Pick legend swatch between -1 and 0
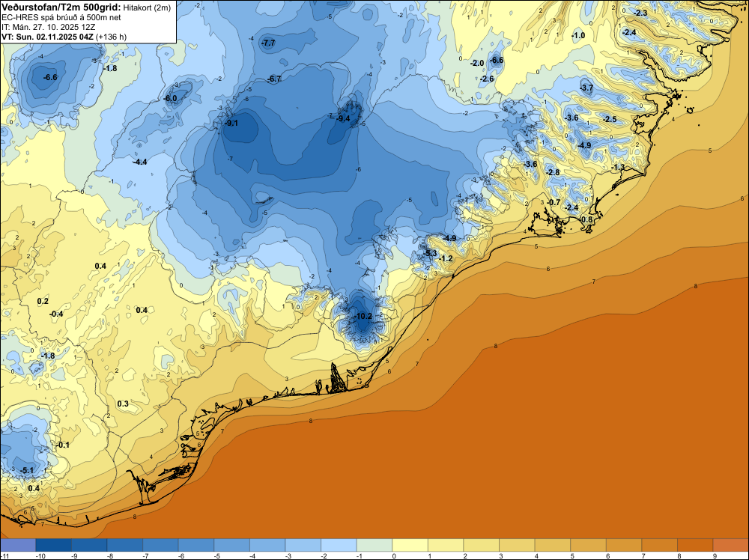 click(x=374, y=545)
